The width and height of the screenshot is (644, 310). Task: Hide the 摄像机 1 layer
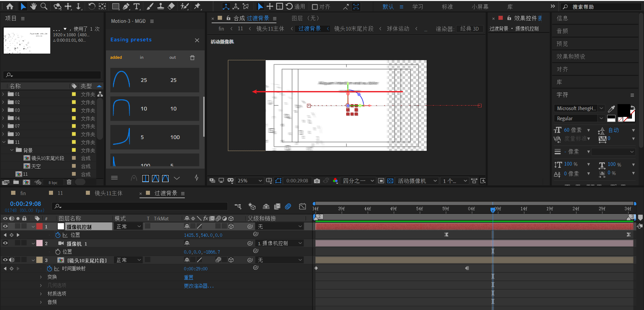[x=5, y=243]
